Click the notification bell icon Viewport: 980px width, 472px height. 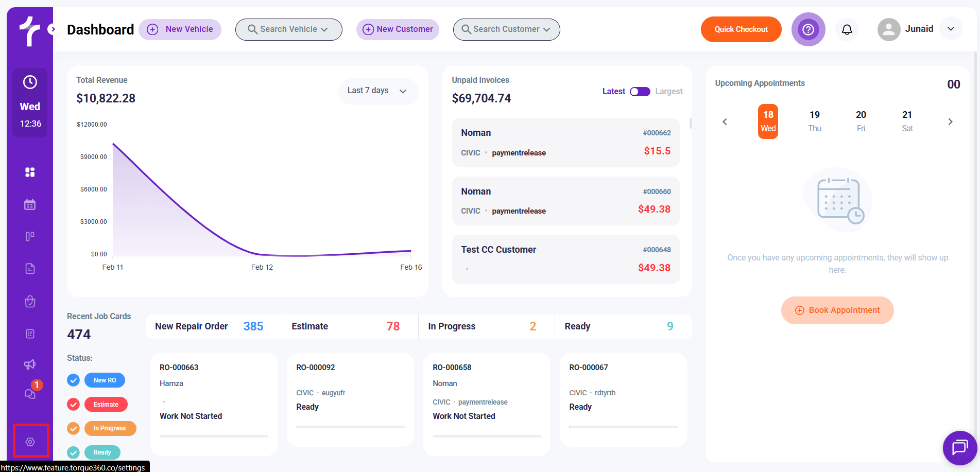[847, 29]
